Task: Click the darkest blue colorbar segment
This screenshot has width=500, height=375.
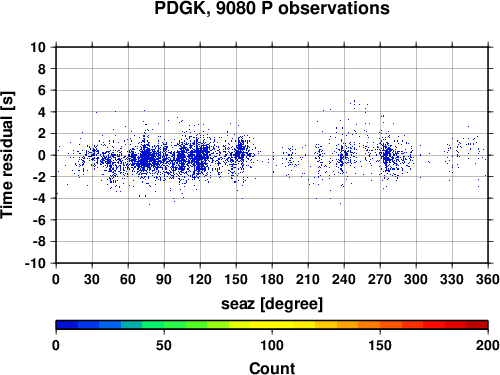Action: click(67, 325)
